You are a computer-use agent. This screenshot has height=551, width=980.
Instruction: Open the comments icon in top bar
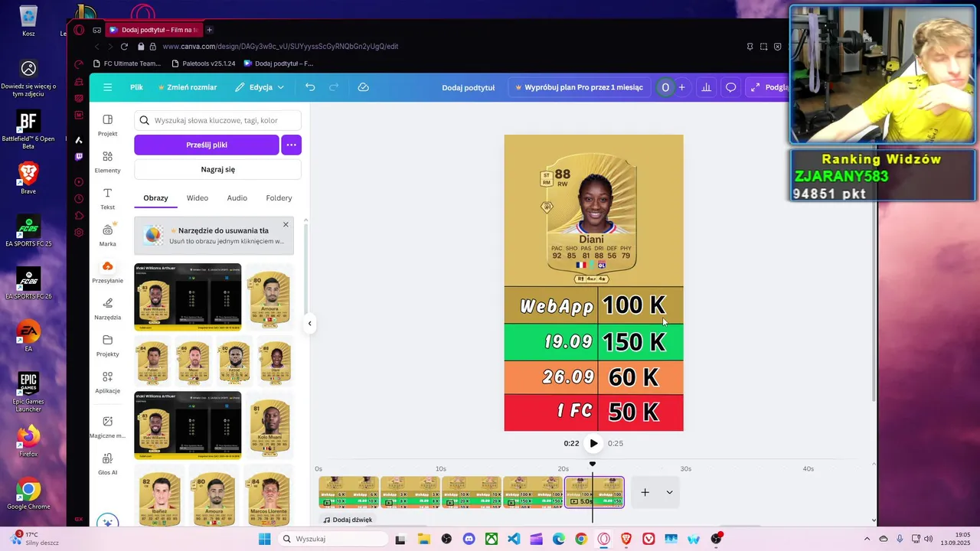click(x=730, y=87)
